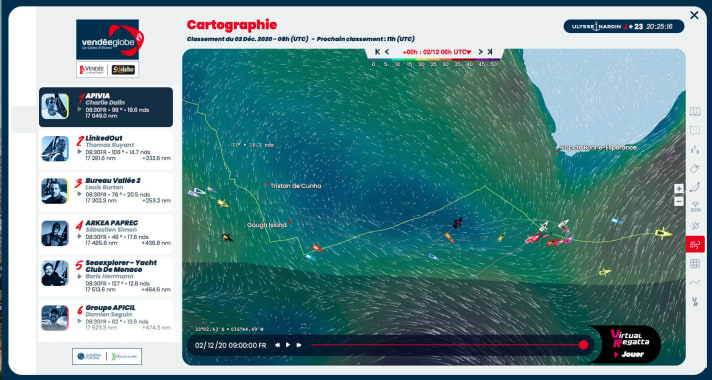Click Sébastien Simon's skipper photo
The image size is (712, 380).
click(55, 233)
